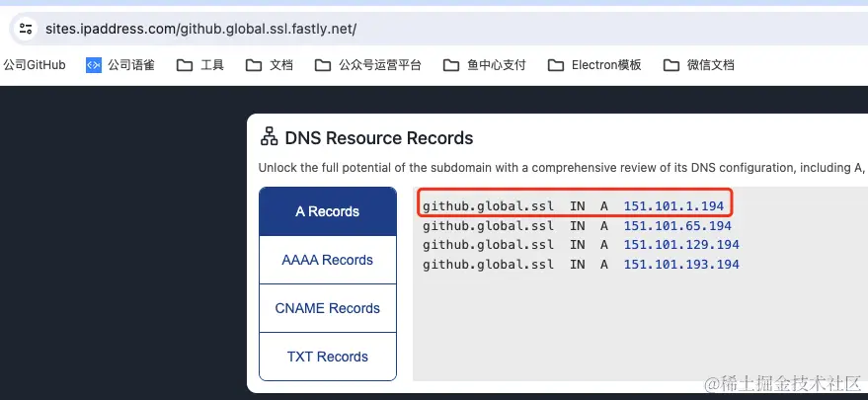Open the 公众号运营平台 bookmark folder

368,65
